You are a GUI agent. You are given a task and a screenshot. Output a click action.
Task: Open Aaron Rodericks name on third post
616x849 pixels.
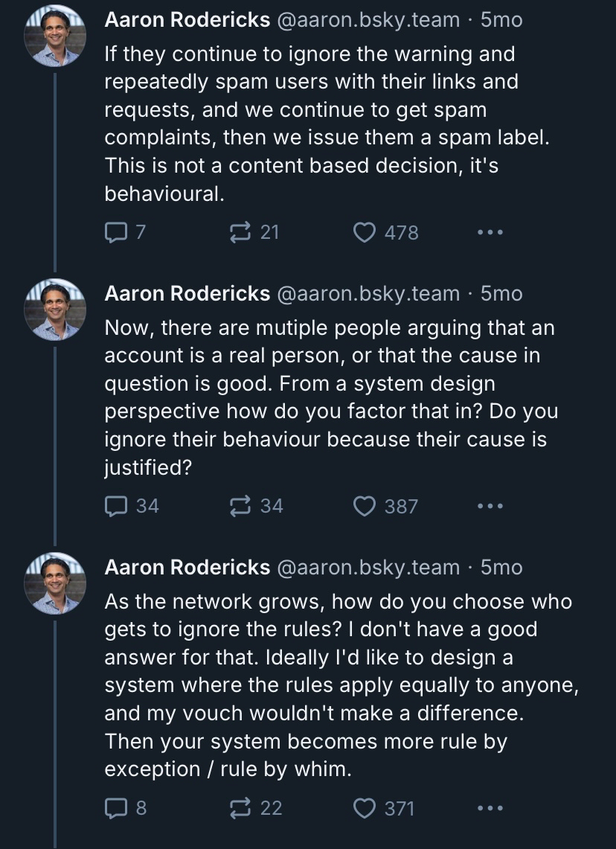[187, 568]
